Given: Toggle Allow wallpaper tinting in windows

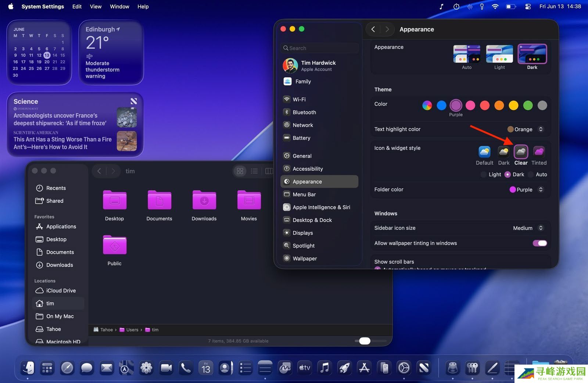Looking at the screenshot, I should click(539, 243).
